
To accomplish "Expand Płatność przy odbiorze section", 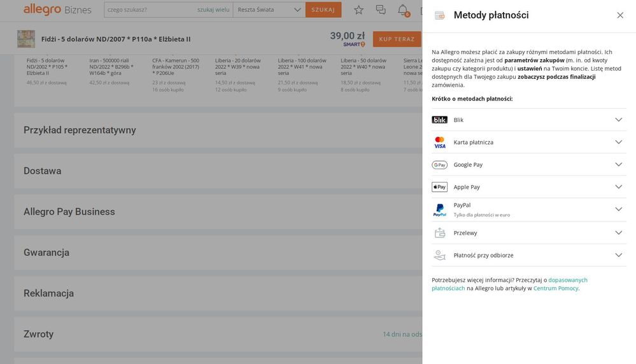I will click(618, 255).
